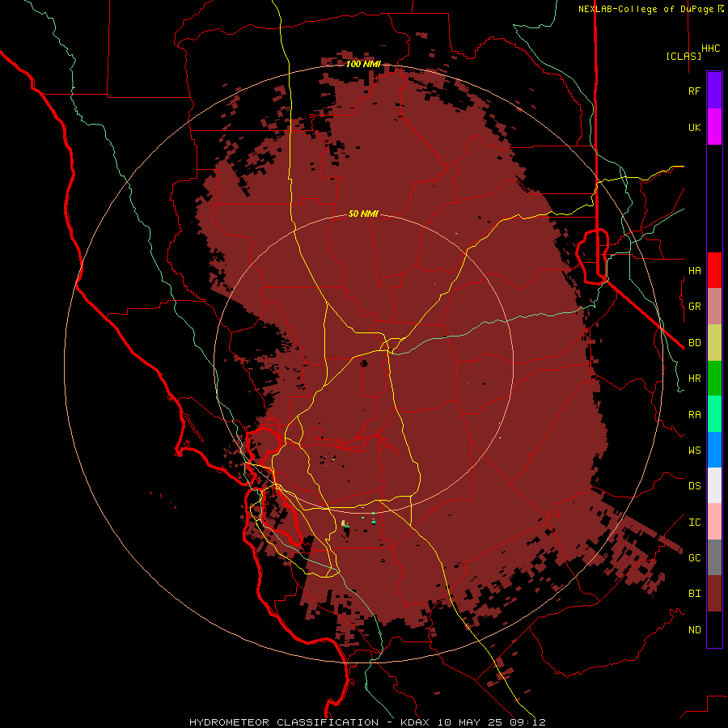Image resolution: width=728 pixels, height=728 pixels.
Task: Click the GR legend label
Action: (x=695, y=307)
